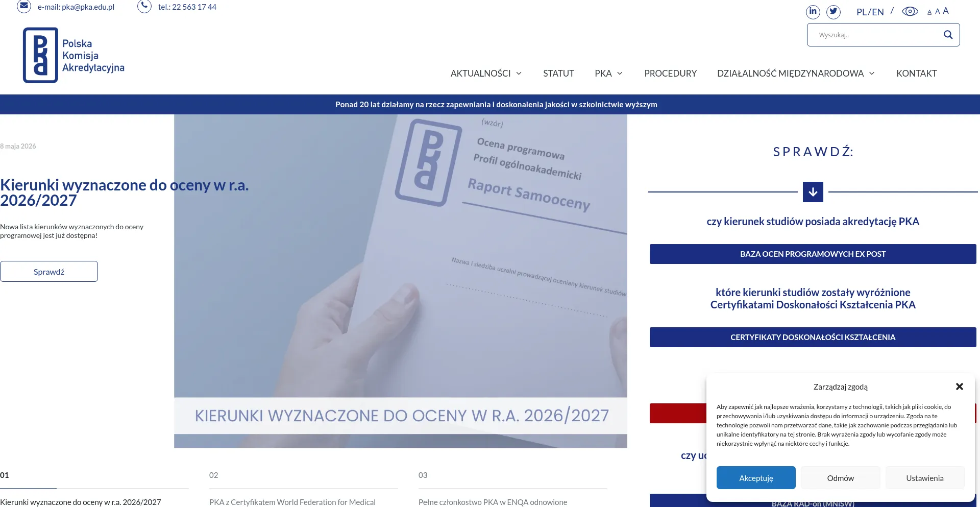Image resolution: width=980 pixels, height=507 pixels.
Task: Switch language via PL/EN link
Action: coord(870,12)
